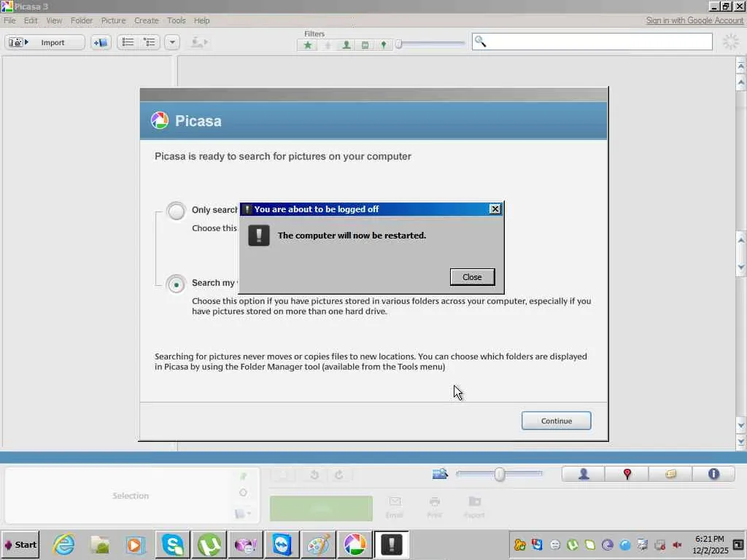
Task: Open the People panel button
Action: point(584,474)
